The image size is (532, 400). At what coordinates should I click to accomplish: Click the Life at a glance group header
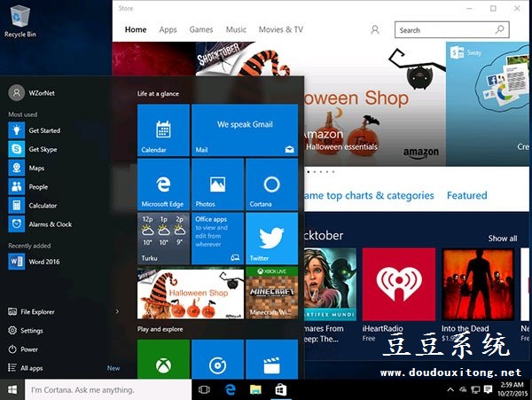click(158, 94)
